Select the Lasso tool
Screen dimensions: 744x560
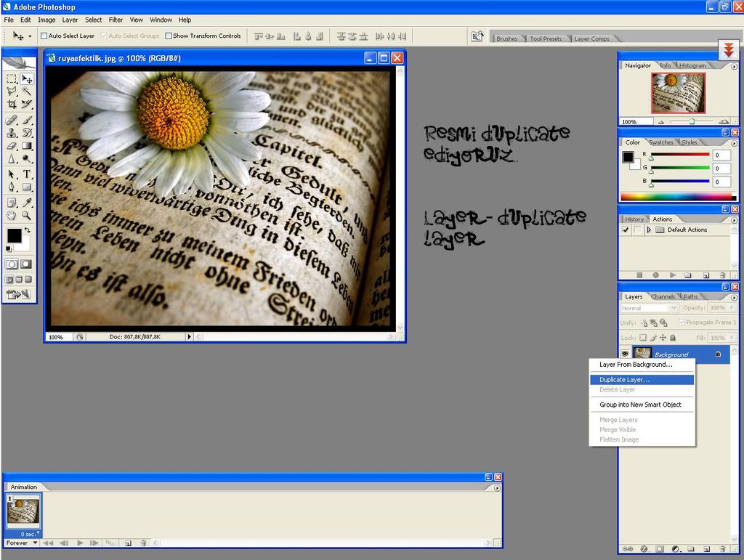(12, 91)
